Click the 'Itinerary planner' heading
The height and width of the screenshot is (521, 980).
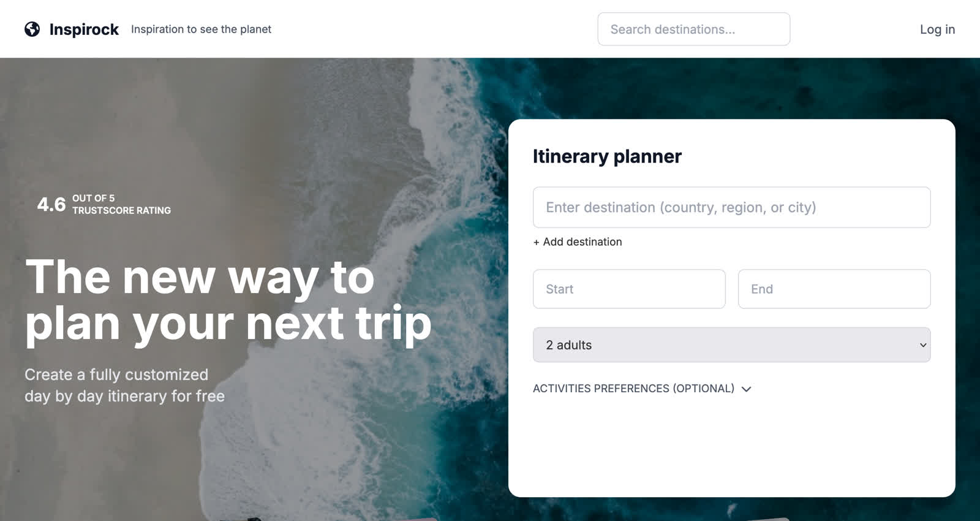click(606, 156)
